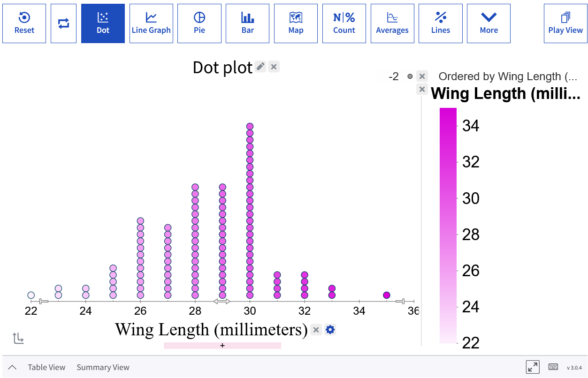Click the fullscreen expand icon
Viewport: 588px width, 378px height.
(x=533, y=367)
